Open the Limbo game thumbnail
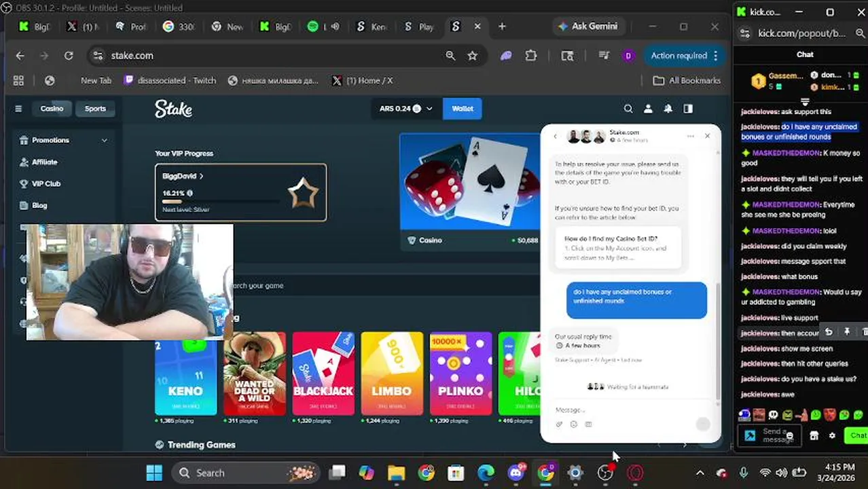868x489 pixels. [392, 373]
